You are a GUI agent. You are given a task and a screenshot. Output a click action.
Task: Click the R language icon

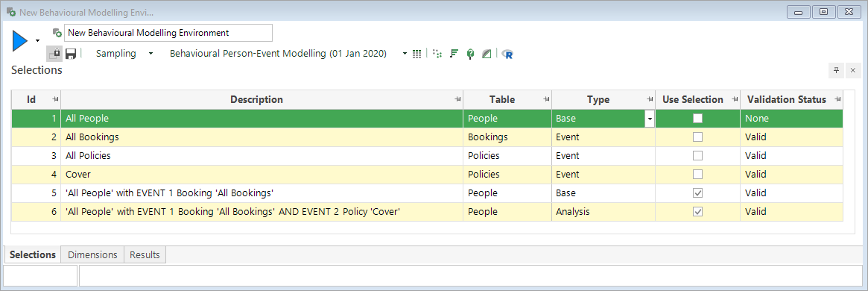click(x=507, y=54)
